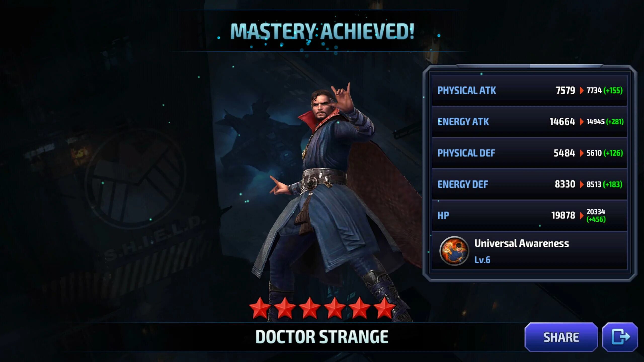Select the HP stat row
Screen dimensions: 644x362
tap(530, 215)
